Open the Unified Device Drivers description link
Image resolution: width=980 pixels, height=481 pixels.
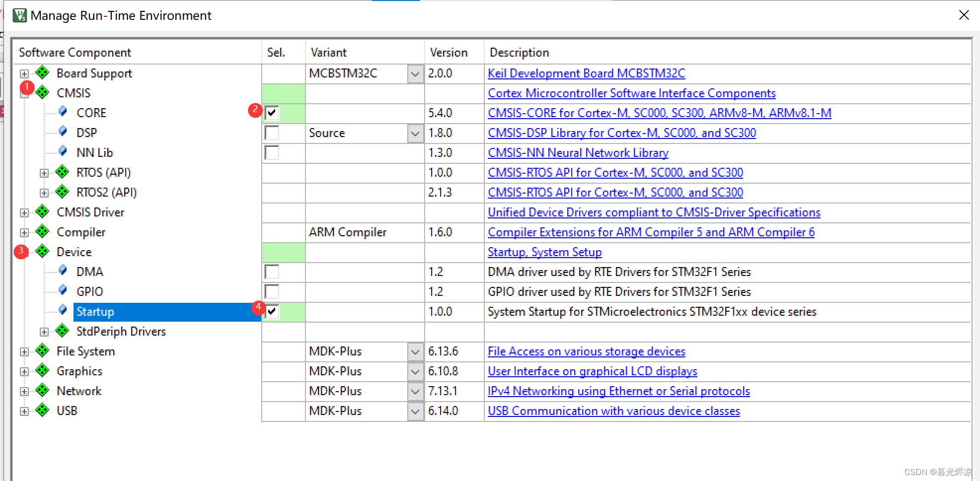[x=654, y=212]
